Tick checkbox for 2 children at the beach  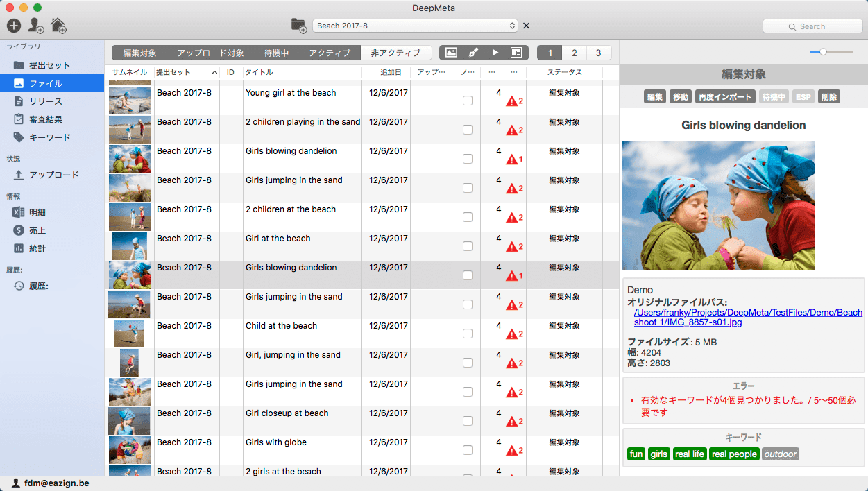(468, 217)
